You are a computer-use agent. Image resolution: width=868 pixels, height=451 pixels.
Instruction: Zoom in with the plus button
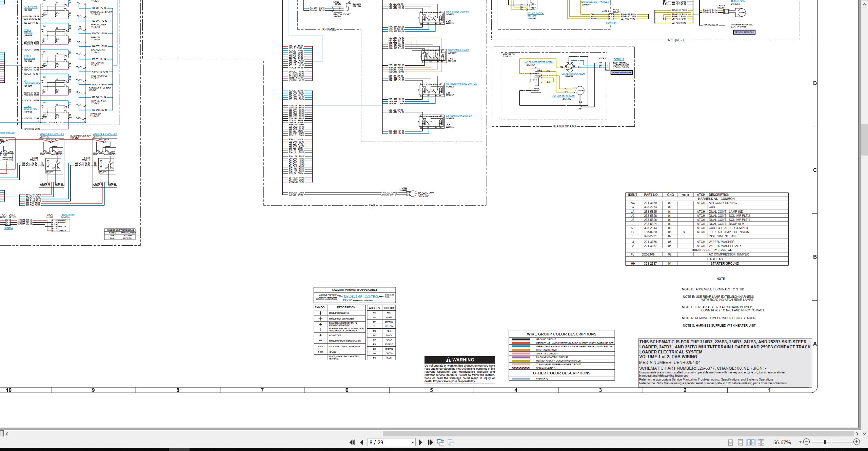pos(857,442)
